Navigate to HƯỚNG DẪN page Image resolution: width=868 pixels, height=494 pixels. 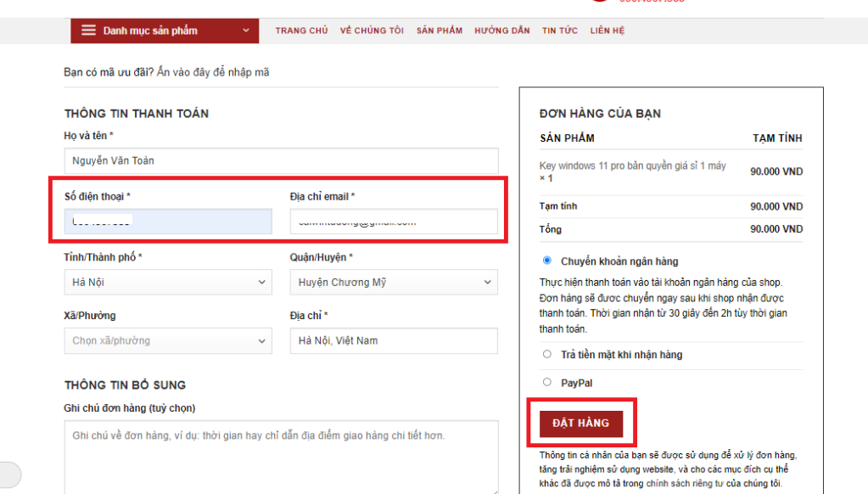tap(502, 31)
